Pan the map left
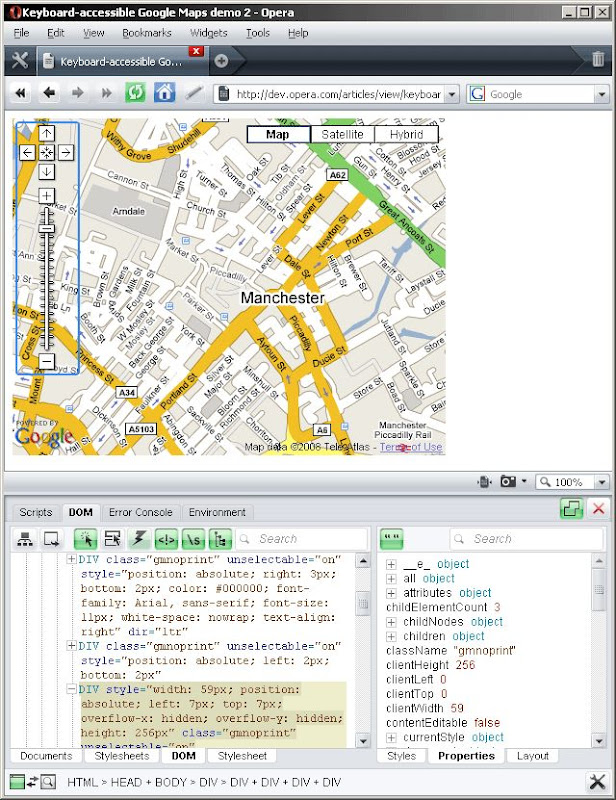 click(x=28, y=152)
